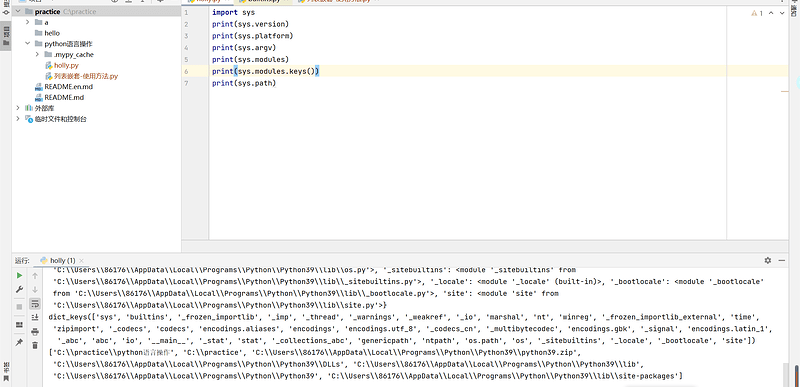800x387 pixels.
Task: Collapse the practice project root
Action: coord(18,12)
